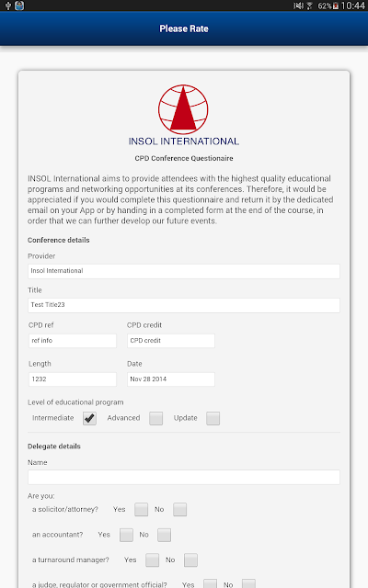This screenshot has width=368, height=588.
Task: Tap the CPD ref input field
Action: point(73,341)
